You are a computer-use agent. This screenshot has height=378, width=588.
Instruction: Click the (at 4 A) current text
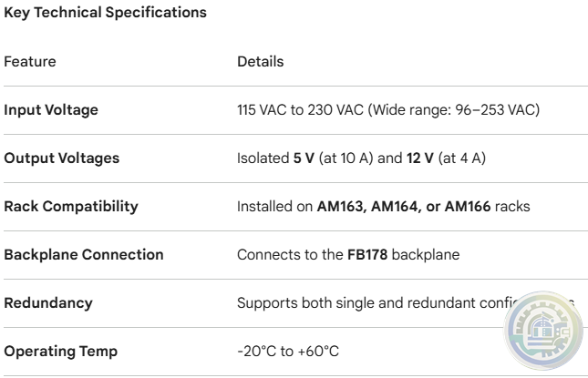coord(462,158)
